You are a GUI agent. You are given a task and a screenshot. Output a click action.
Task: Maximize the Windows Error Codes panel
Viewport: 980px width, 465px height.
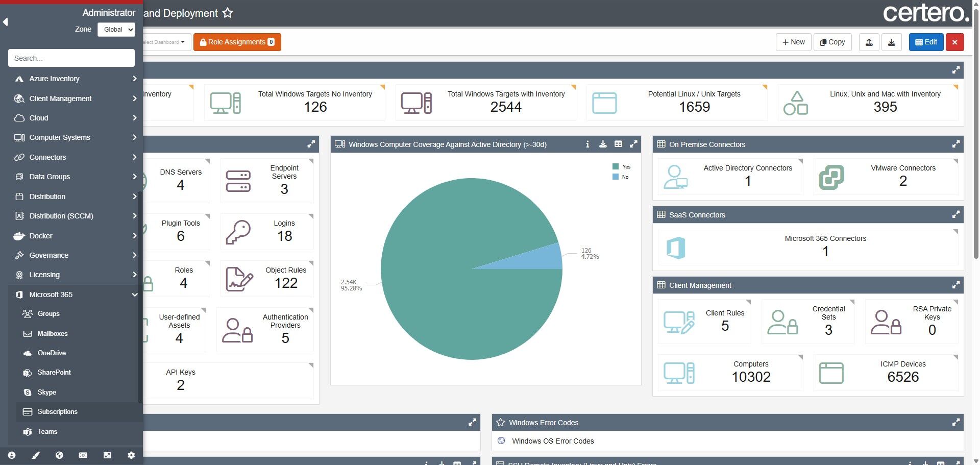[956, 423]
